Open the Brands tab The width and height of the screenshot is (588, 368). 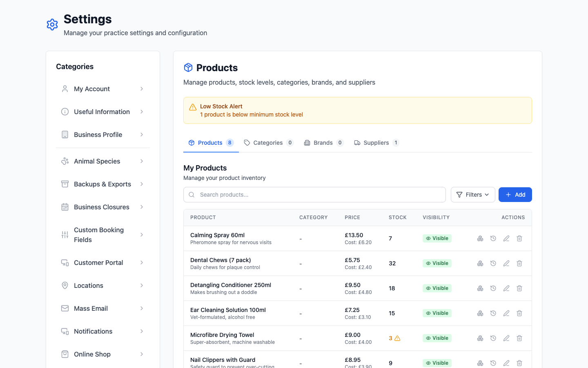[x=324, y=143]
